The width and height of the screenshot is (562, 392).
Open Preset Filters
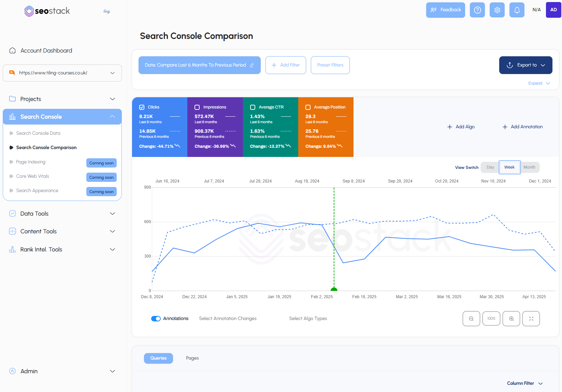coord(330,65)
